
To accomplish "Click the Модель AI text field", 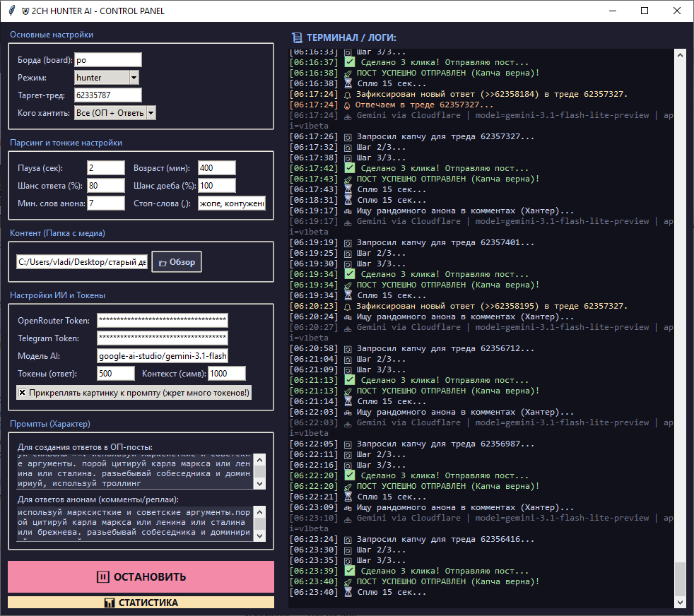I will click(162, 356).
